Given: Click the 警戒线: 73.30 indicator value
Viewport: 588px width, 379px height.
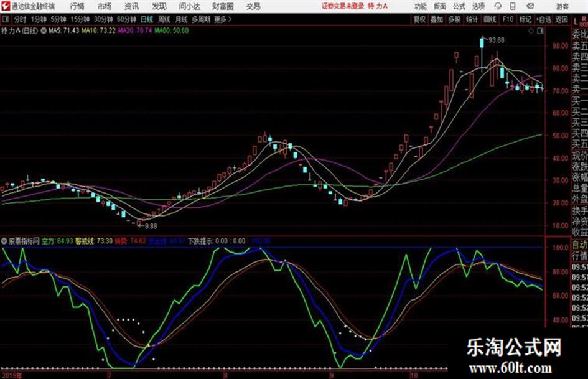Looking at the screenshot, I should tap(94, 241).
